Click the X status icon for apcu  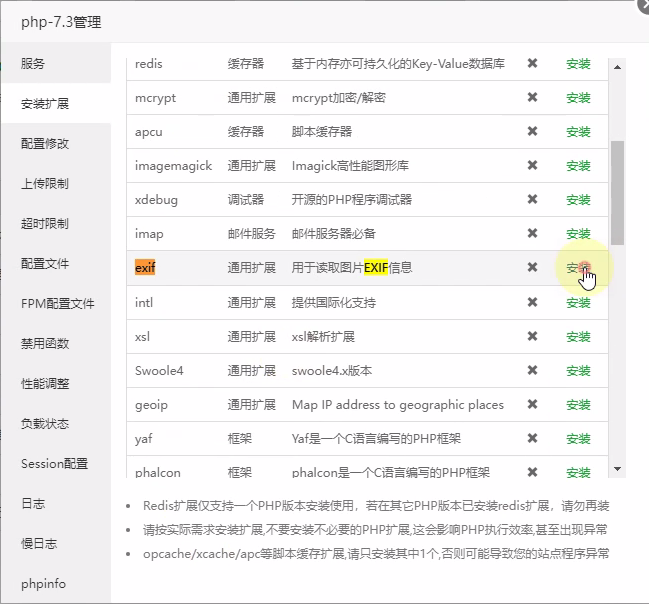tap(532, 131)
